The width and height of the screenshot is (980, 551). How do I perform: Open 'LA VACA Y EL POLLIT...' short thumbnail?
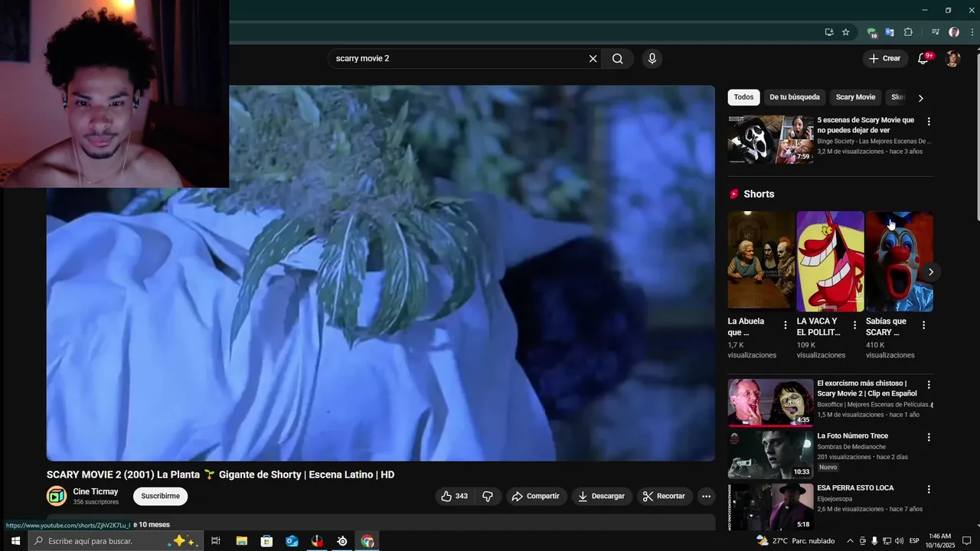(x=830, y=262)
